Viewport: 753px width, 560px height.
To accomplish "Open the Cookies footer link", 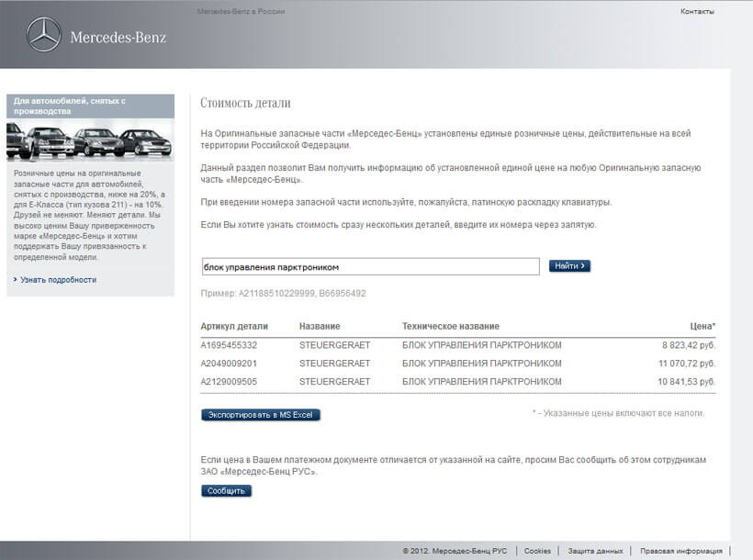I will point(537,551).
